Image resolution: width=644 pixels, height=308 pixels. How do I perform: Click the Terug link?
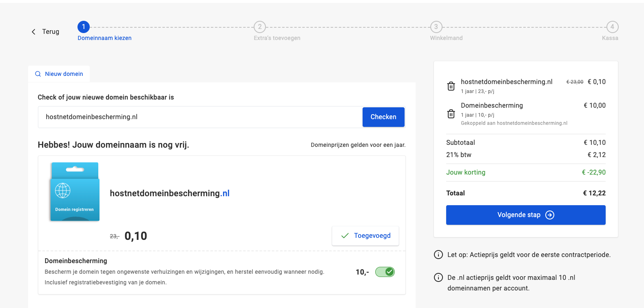point(51,32)
